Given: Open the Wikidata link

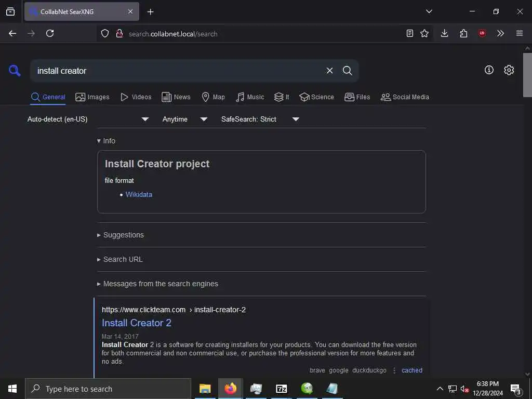Looking at the screenshot, I should point(139,194).
